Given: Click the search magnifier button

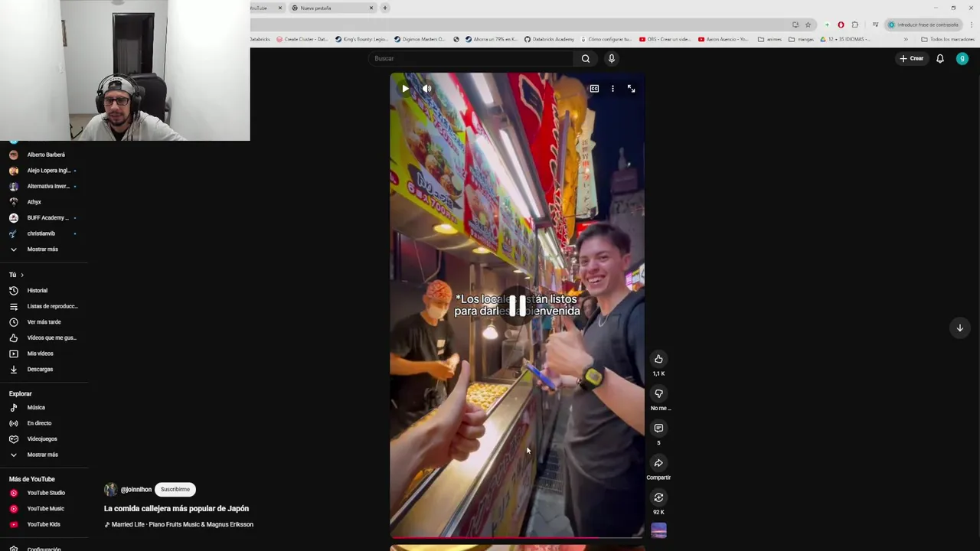Looking at the screenshot, I should click(586, 58).
